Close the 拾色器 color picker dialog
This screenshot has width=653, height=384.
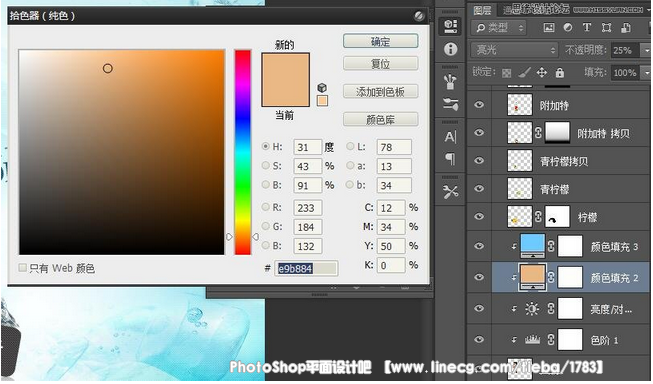419,16
